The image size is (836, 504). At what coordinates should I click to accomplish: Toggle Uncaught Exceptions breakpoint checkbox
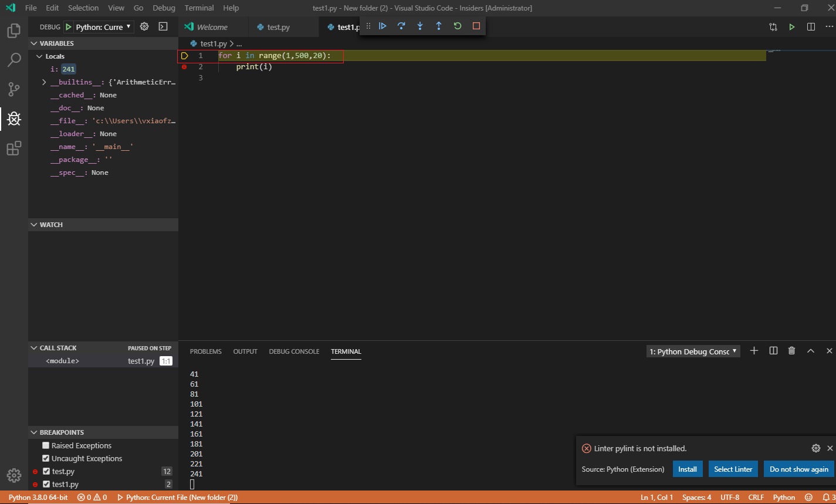(x=46, y=458)
